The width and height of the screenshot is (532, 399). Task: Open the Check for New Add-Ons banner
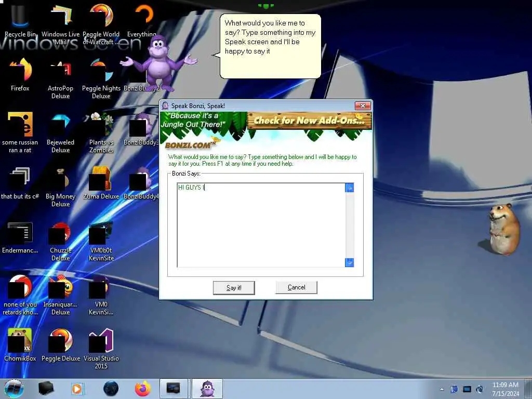pos(310,121)
